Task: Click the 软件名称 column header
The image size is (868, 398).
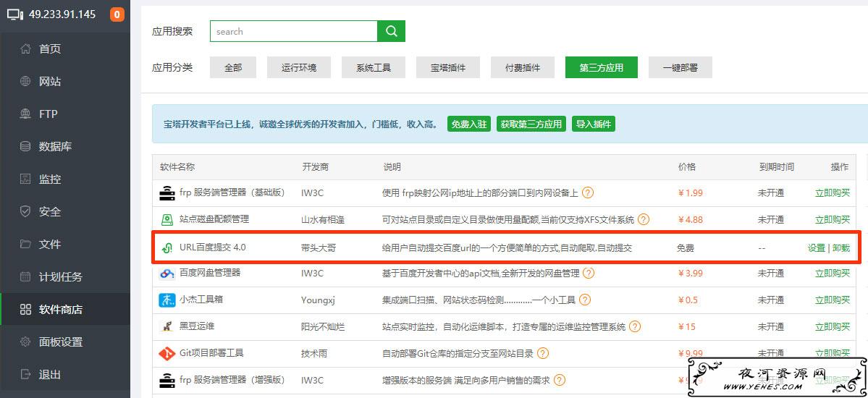Action: tap(177, 166)
